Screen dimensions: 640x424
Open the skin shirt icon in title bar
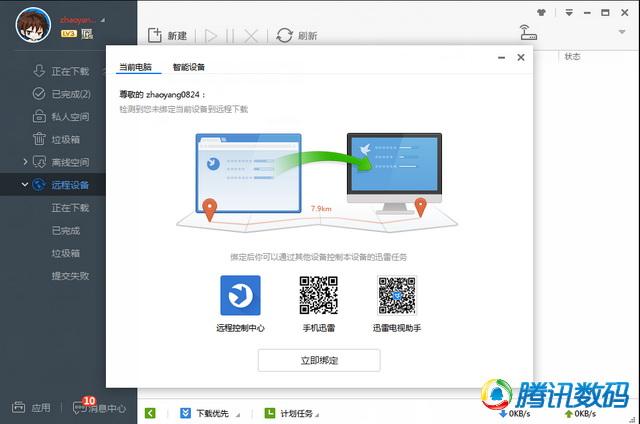tap(541, 13)
